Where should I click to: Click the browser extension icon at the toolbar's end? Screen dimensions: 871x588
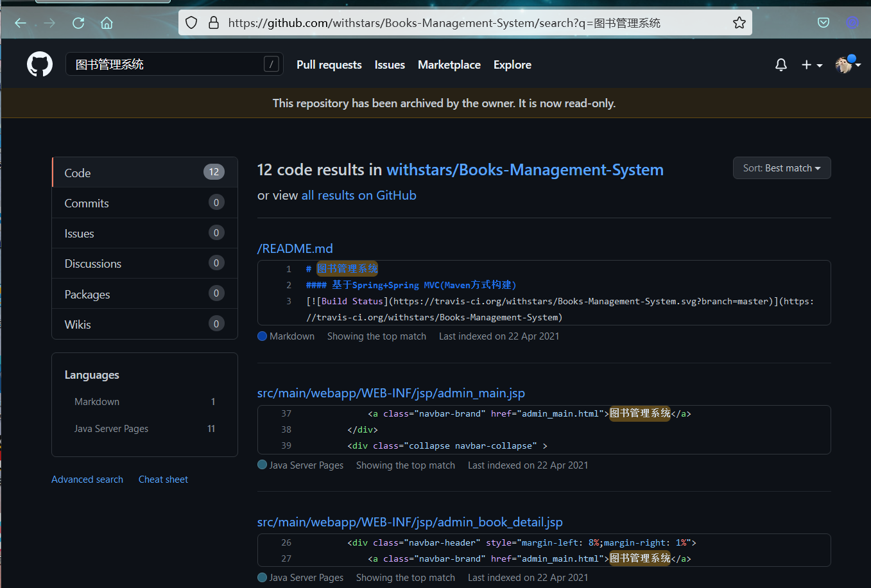click(x=852, y=23)
